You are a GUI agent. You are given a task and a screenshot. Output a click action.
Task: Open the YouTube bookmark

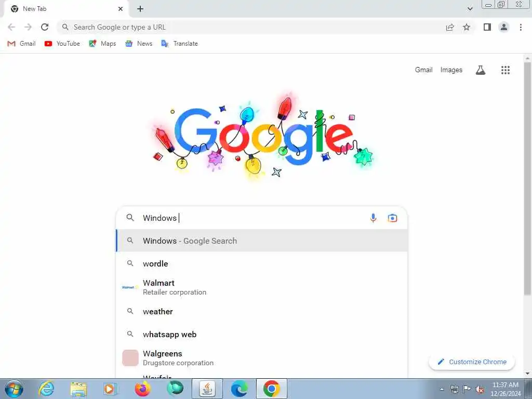[62, 44]
